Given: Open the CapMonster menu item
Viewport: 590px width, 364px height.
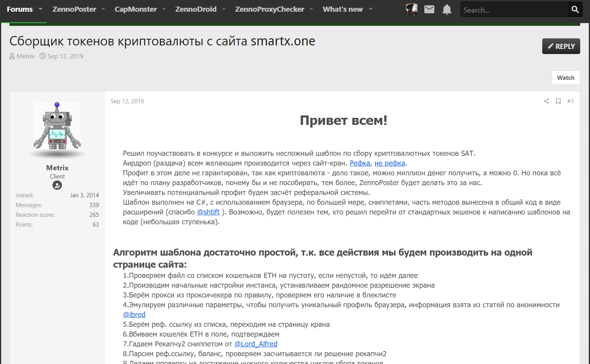Looking at the screenshot, I should point(136,9).
